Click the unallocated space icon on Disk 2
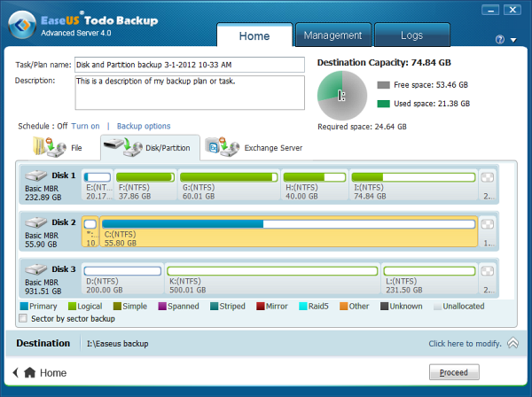Screen dimensions: 532x397 [488, 224]
